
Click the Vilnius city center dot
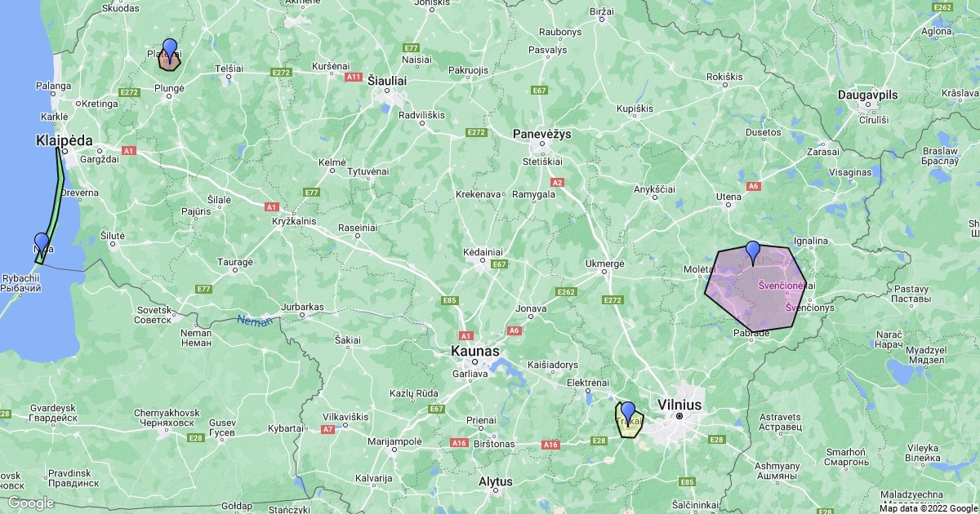point(679,416)
